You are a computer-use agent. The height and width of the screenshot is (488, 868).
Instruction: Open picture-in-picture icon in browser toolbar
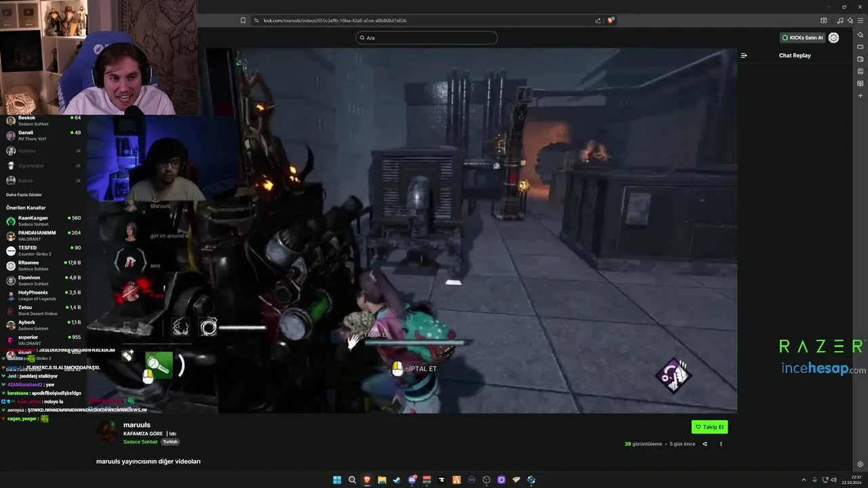click(823, 20)
